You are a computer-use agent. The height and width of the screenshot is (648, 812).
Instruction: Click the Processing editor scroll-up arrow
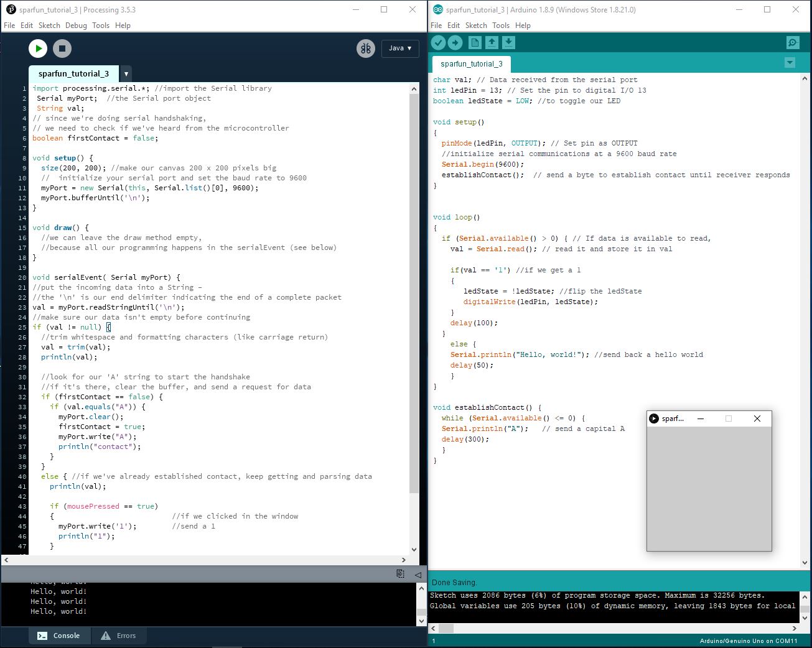click(x=414, y=89)
